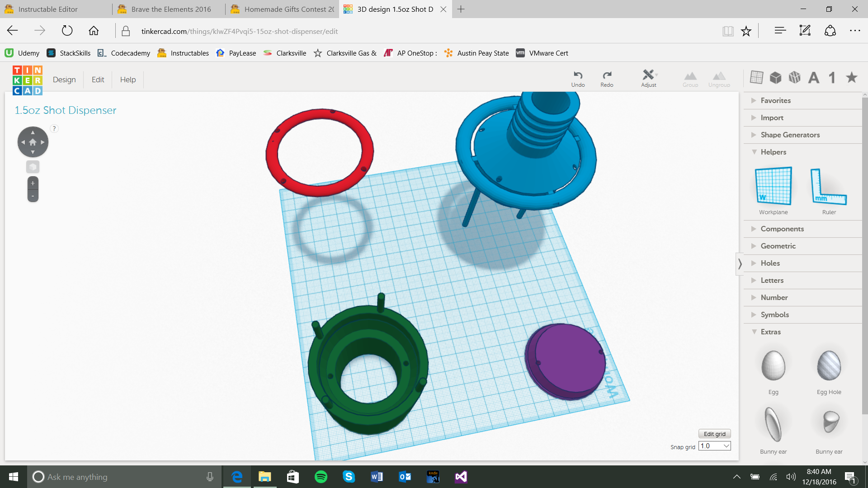The image size is (868, 488).
Task: Select the Workplane helper tool
Action: click(x=773, y=186)
